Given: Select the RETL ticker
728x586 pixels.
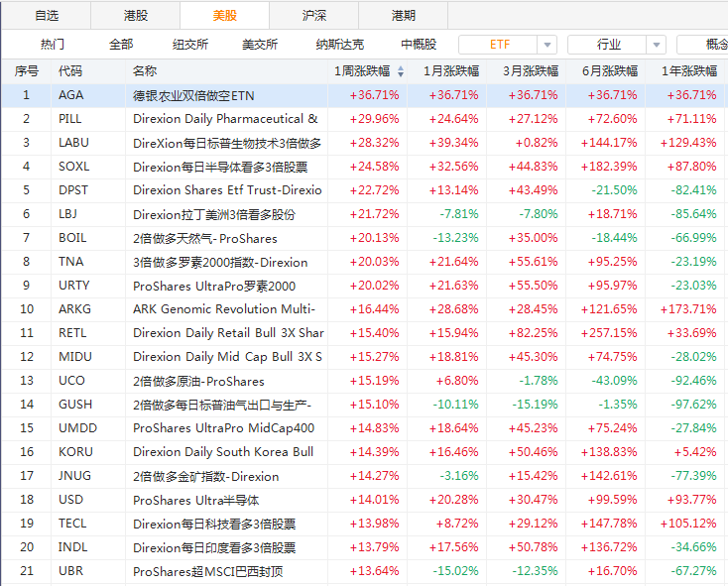Looking at the screenshot, I should (72, 333).
